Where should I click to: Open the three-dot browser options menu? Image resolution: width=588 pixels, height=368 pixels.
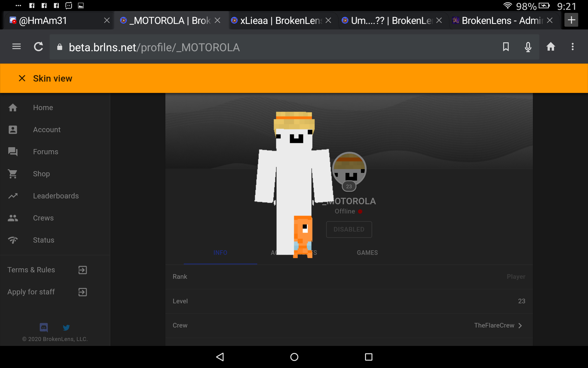[x=573, y=47]
